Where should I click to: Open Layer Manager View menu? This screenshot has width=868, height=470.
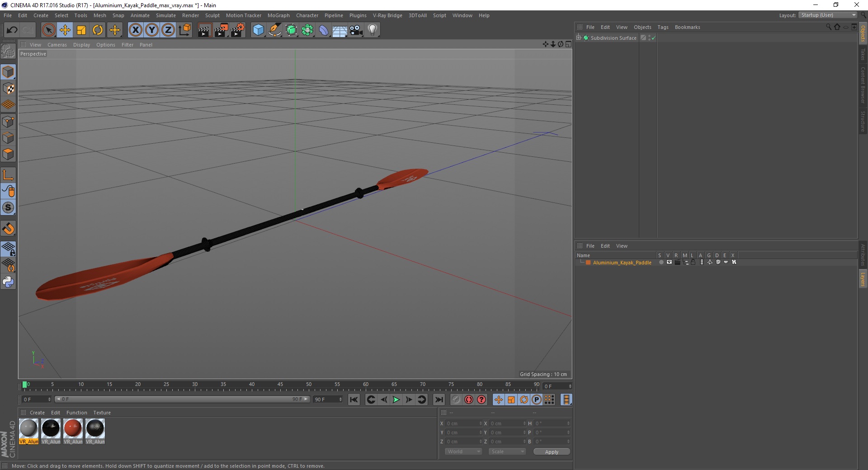click(x=622, y=246)
